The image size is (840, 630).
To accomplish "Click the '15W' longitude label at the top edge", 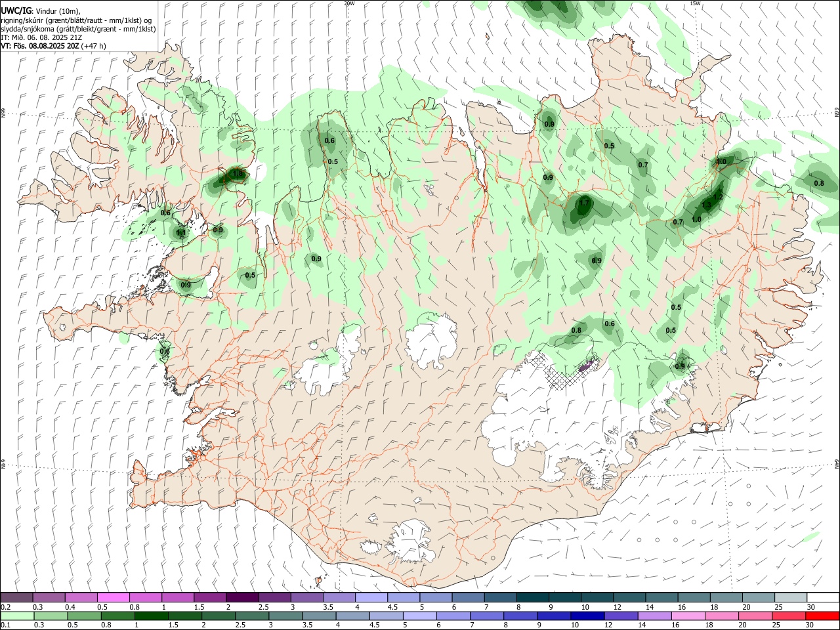I will 696,3.
